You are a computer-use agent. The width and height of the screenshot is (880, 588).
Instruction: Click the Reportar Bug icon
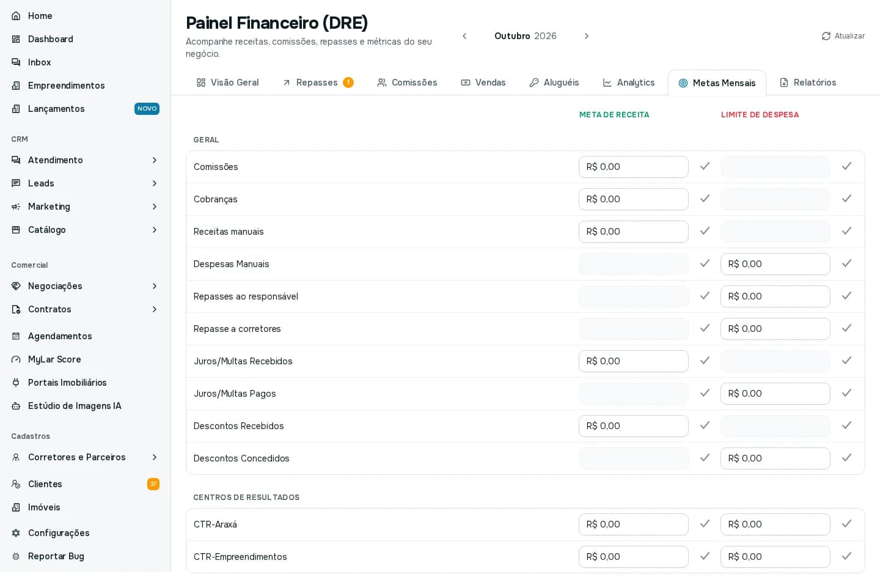[x=16, y=556]
